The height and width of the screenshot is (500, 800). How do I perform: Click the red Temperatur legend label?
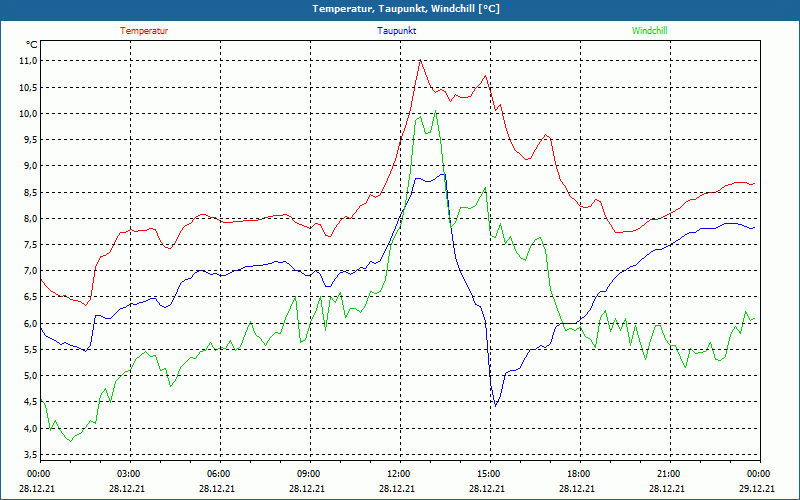[x=144, y=31]
